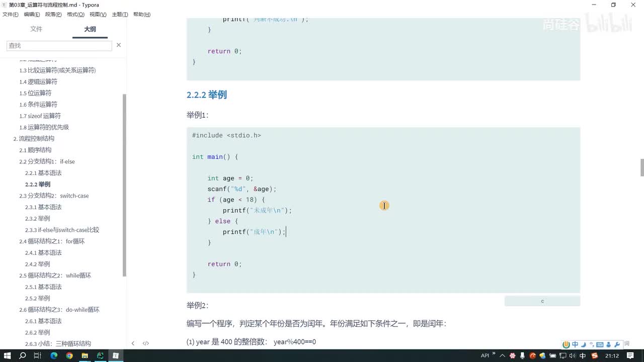The width and height of the screenshot is (644, 362).
Task: Go to 2.5.1 基本语法 in outline
Action: (x=43, y=287)
